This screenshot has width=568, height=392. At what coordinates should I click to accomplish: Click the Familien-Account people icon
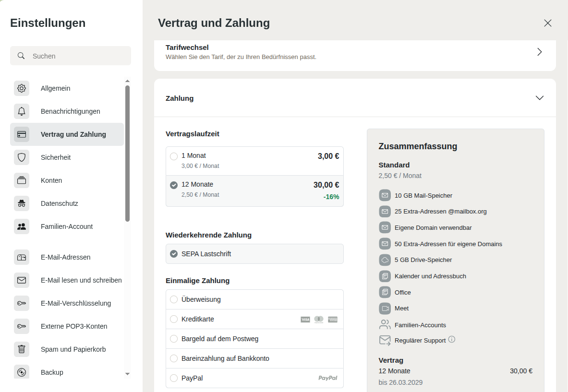(22, 226)
